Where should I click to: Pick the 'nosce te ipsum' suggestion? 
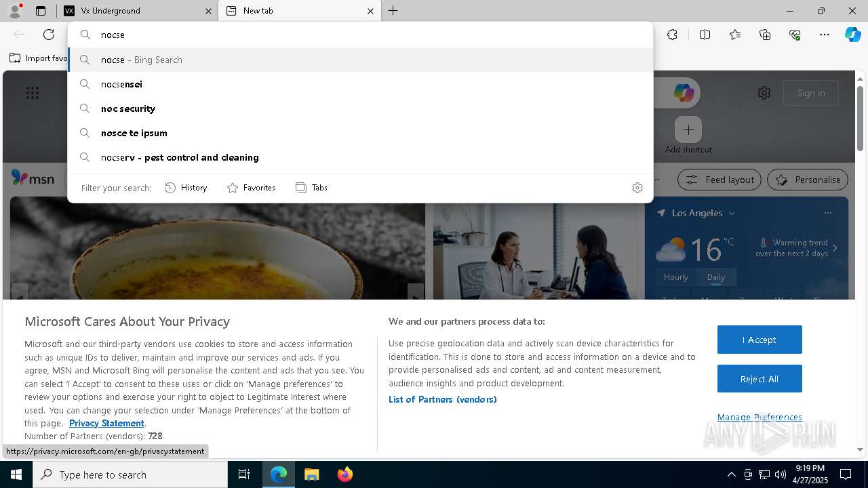(x=360, y=133)
